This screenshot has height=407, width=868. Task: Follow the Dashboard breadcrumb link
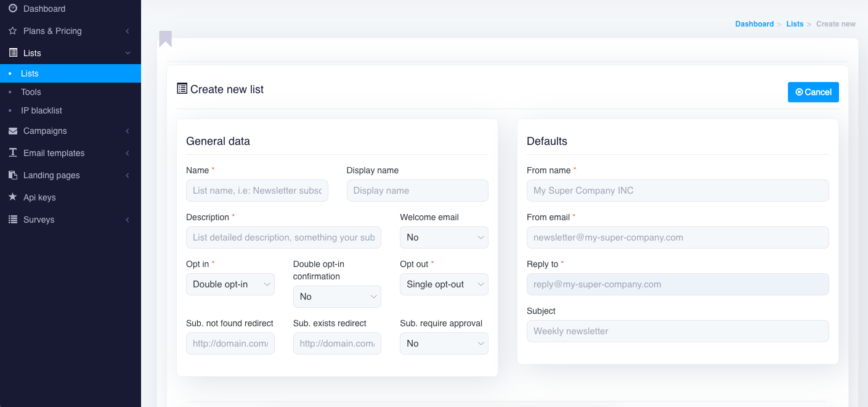click(754, 24)
